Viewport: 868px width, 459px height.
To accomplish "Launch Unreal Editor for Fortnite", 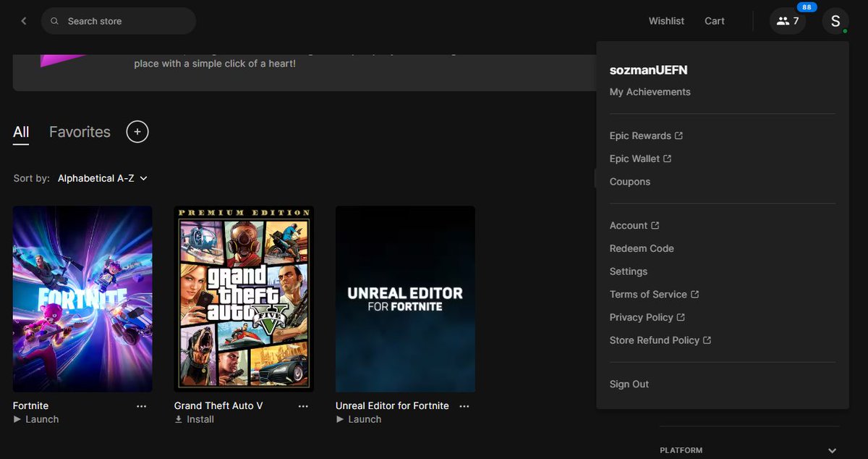I will (359, 419).
